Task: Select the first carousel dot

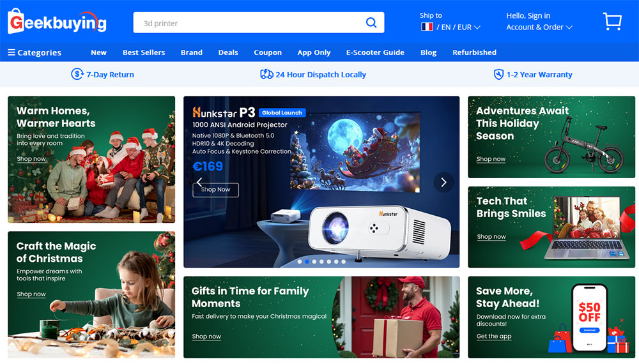Action: click(x=300, y=262)
